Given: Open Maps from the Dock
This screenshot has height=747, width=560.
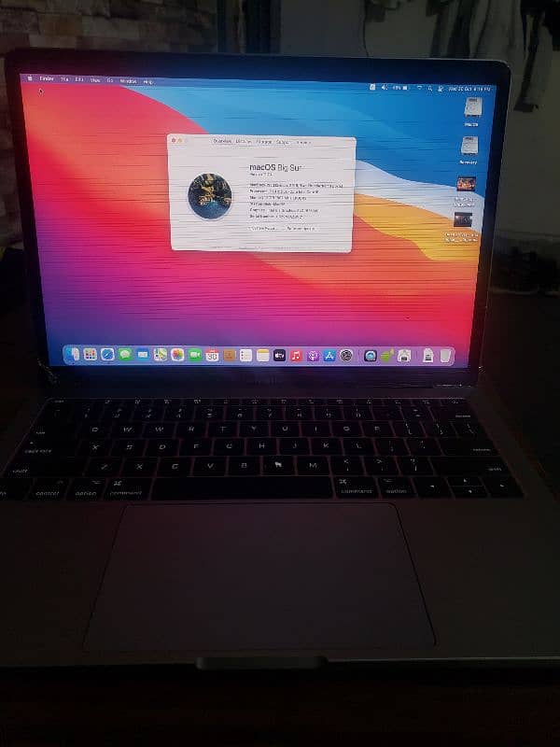Looking at the screenshot, I should (x=160, y=355).
